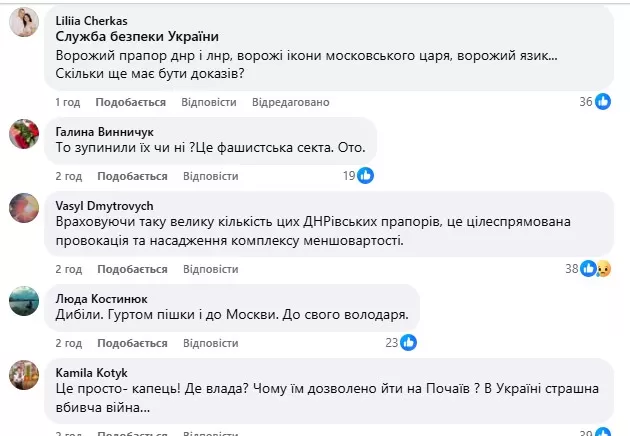630x436 pixels.
Task: Reply to Галина Винничук's comment
Action: tap(211, 176)
